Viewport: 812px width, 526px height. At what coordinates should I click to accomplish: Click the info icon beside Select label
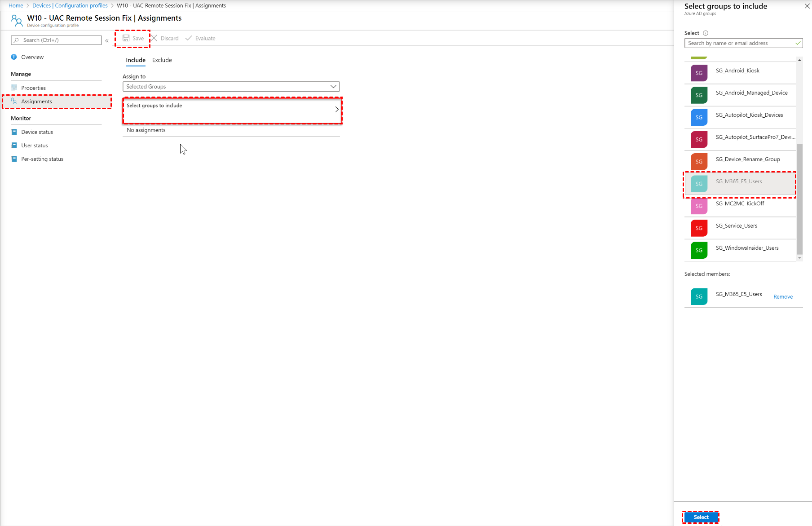[706, 33]
